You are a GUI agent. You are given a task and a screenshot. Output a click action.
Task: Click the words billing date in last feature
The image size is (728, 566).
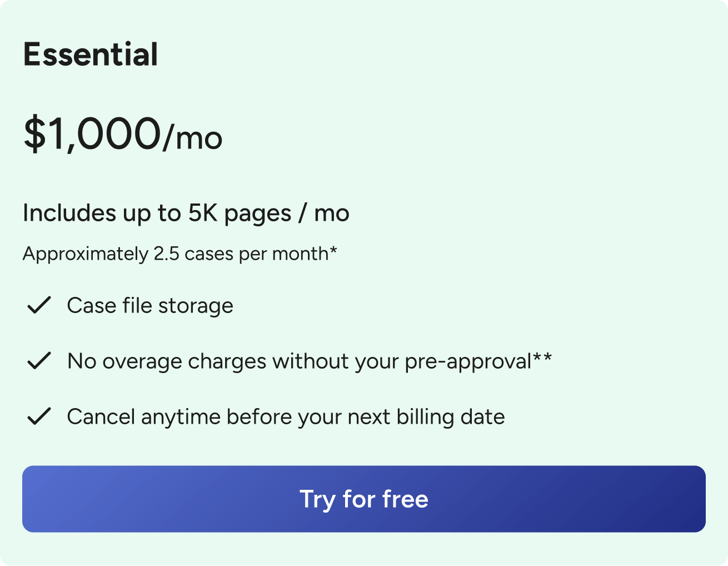coord(451,417)
